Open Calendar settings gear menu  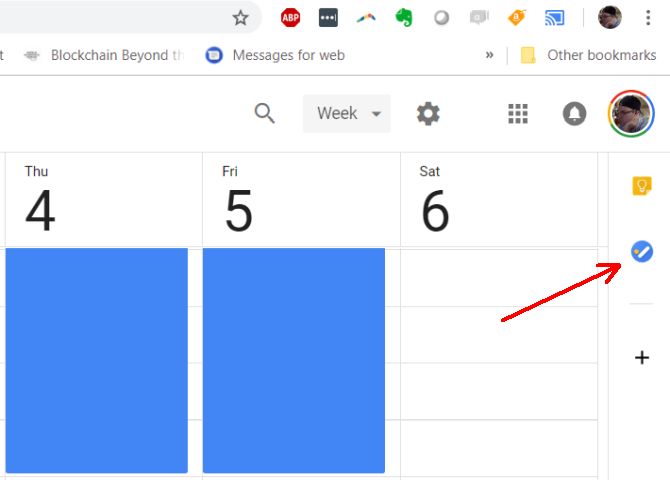[x=428, y=113]
